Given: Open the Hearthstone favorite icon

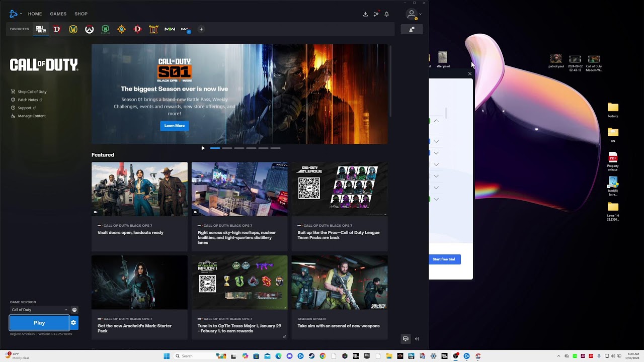Looking at the screenshot, I should (x=121, y=29).
